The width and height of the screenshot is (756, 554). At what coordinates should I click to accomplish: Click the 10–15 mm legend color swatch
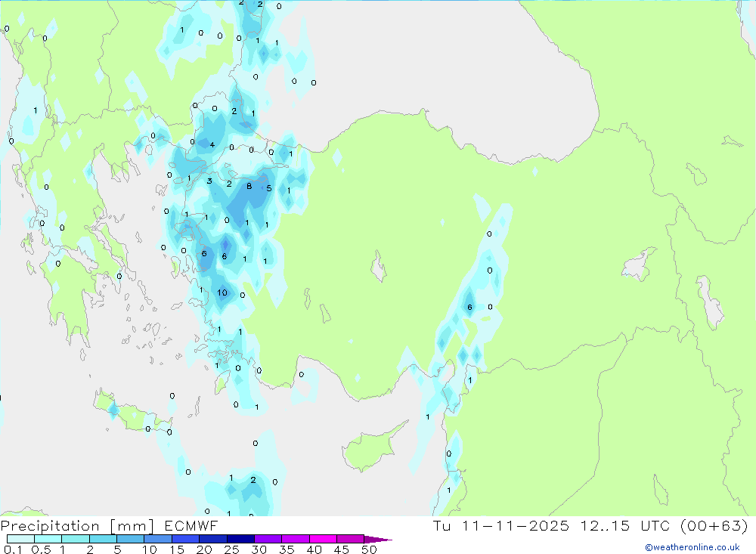coord(158,539)
